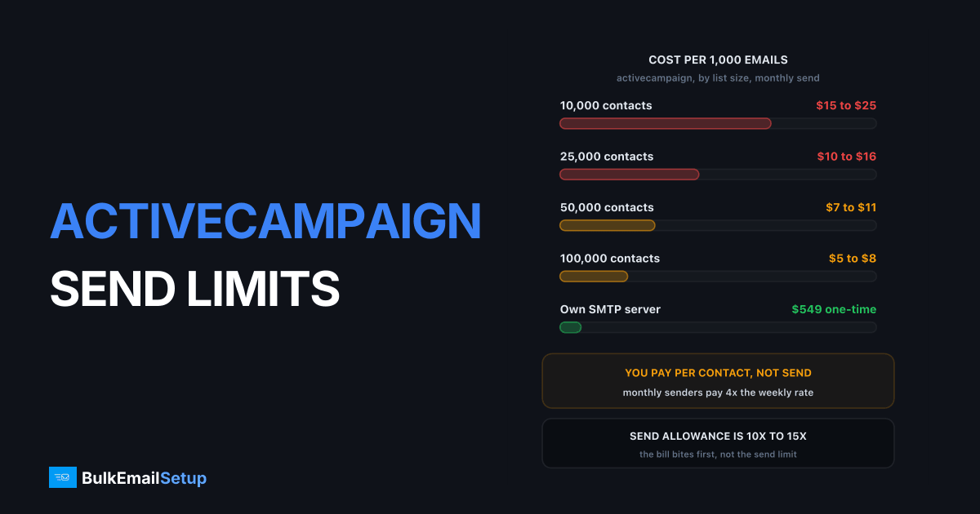Click the 25,000 contacts red progress bar
This screenshot has width=980, height=514.
click(629, 175)
